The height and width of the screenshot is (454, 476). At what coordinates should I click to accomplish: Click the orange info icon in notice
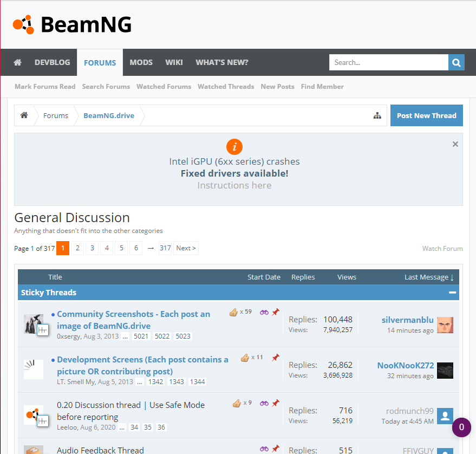(x=234, y=147)
